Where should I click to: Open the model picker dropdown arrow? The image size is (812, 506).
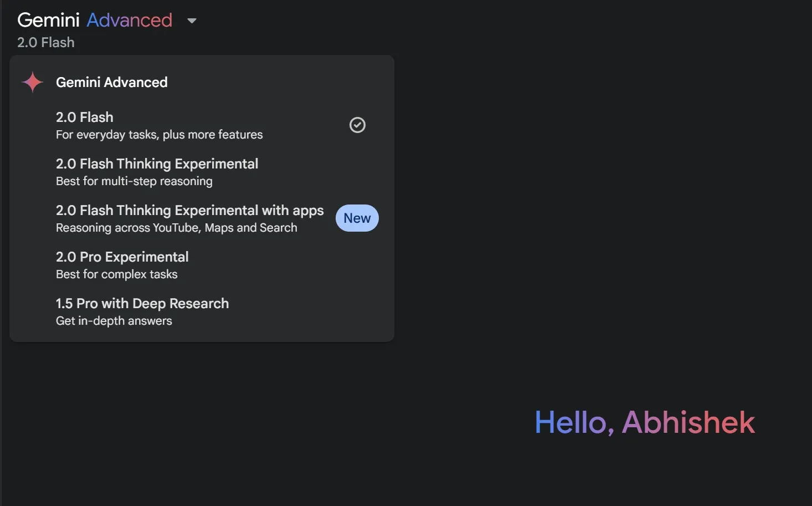pos(191,20)
